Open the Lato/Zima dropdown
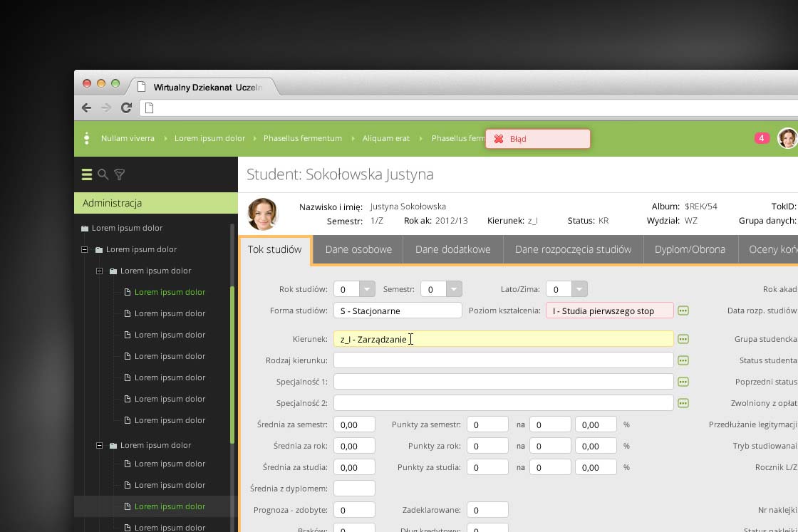The height and width of the screenshot is (532, 798). tap(579, 289)
